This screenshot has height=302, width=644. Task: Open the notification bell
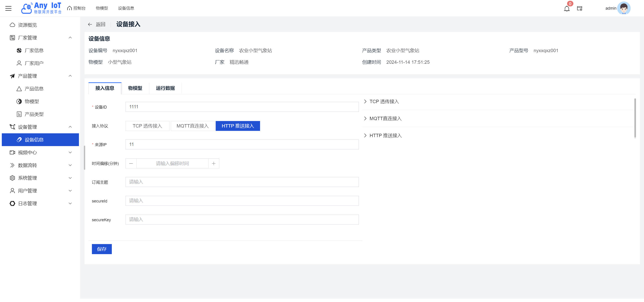point(566,9)
